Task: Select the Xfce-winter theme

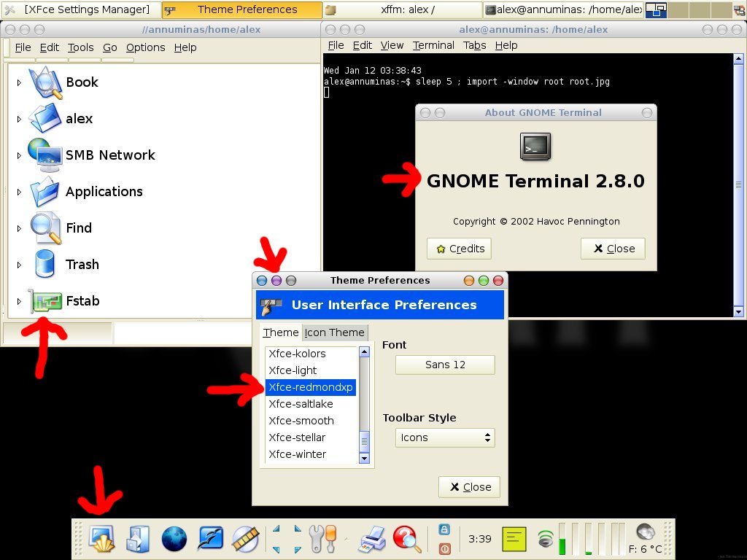Action: [311, 454]
